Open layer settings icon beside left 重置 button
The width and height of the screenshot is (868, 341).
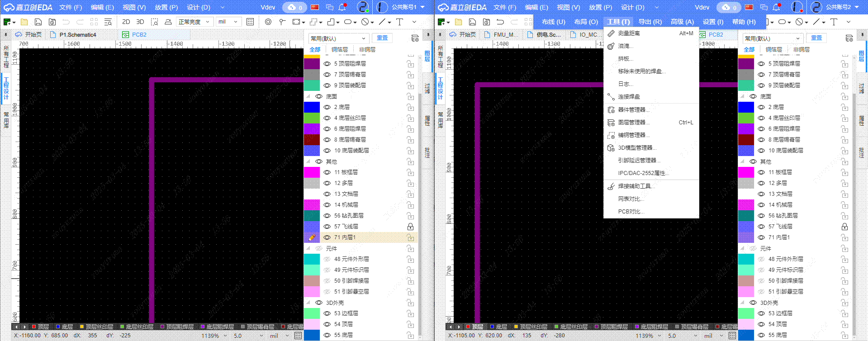point(415,38)
